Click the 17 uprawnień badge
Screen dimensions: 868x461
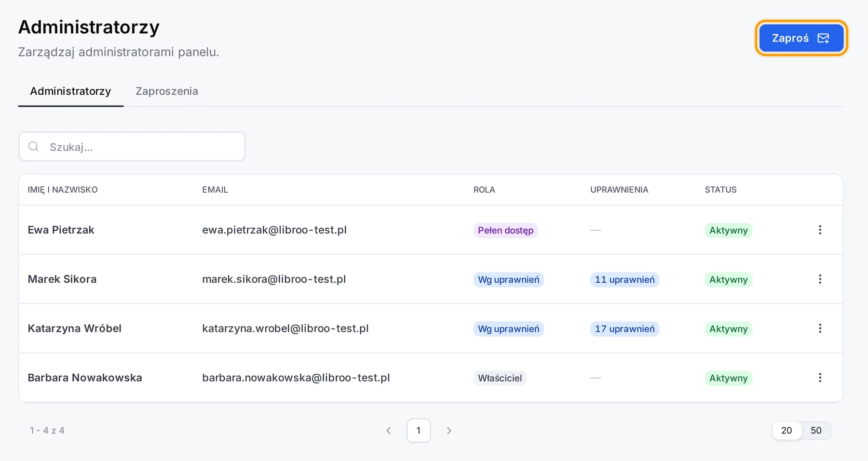tap(624, 329)
